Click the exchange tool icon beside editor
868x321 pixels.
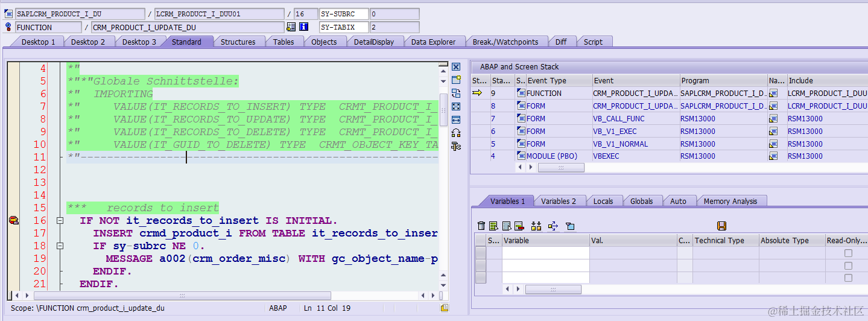tap(456, 94)
